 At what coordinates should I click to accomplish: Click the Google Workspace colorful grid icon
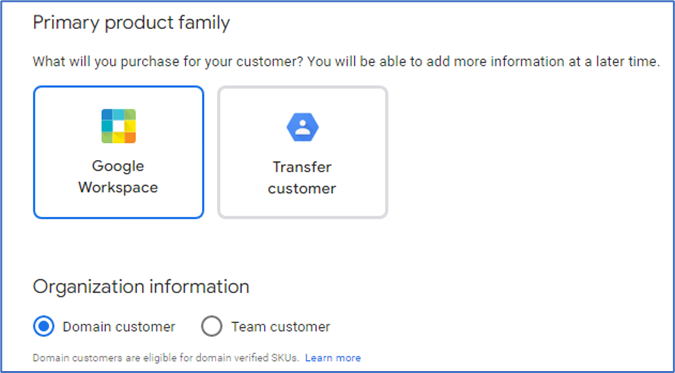(x=118, y=126)
